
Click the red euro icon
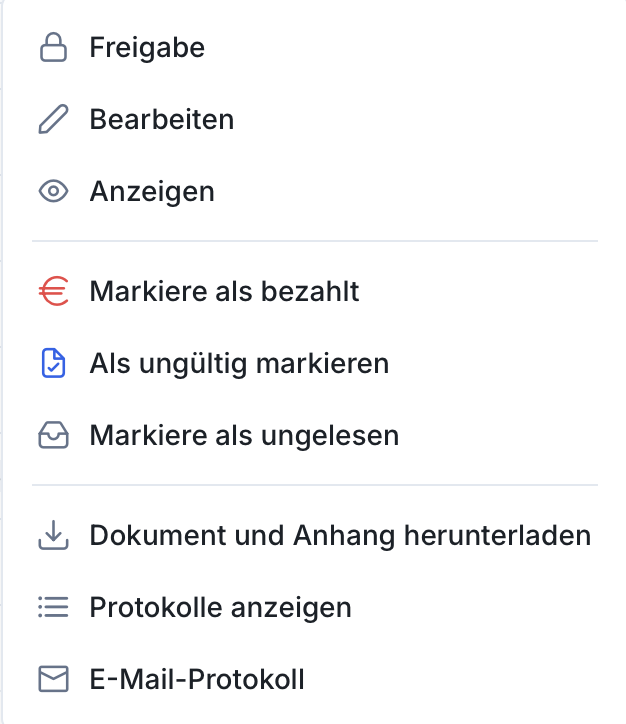(x=53, y=292)
